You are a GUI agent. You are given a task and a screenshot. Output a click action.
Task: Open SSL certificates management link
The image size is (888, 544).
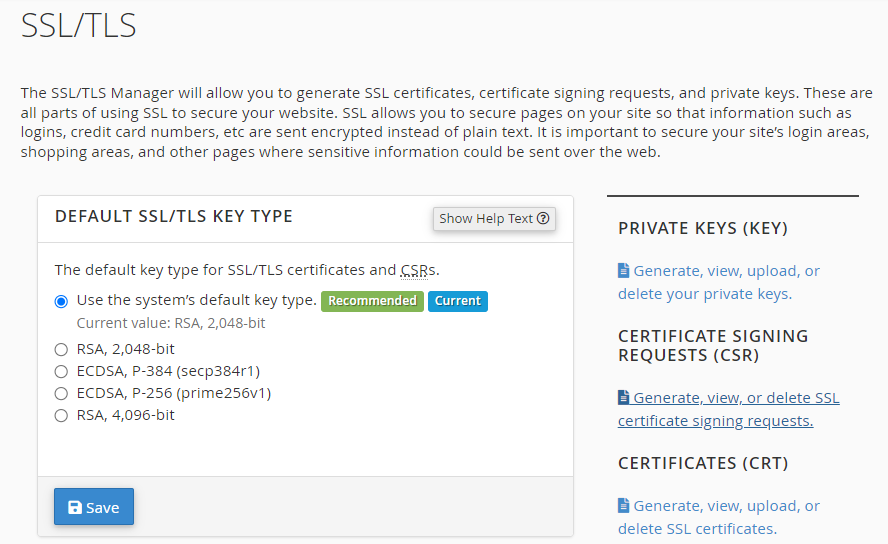coord(719,517)
